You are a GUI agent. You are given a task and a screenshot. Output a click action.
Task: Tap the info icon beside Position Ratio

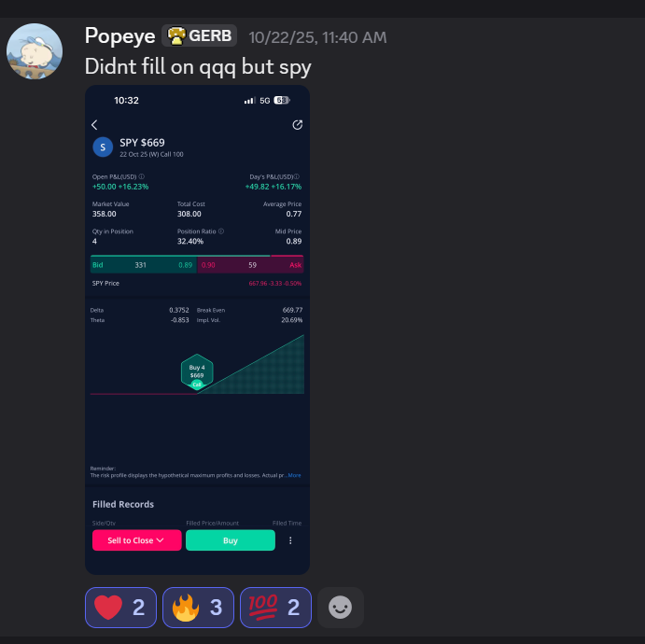tap(221, 231)
